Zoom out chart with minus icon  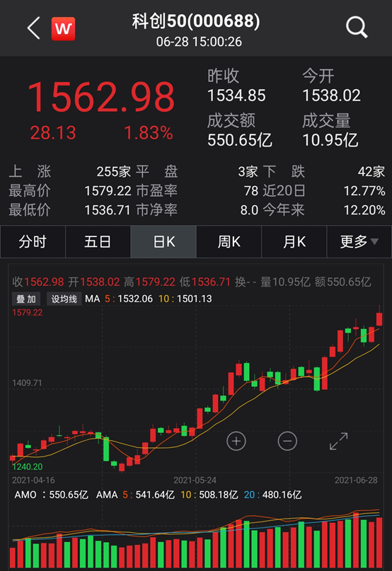(x=287, y=441)
